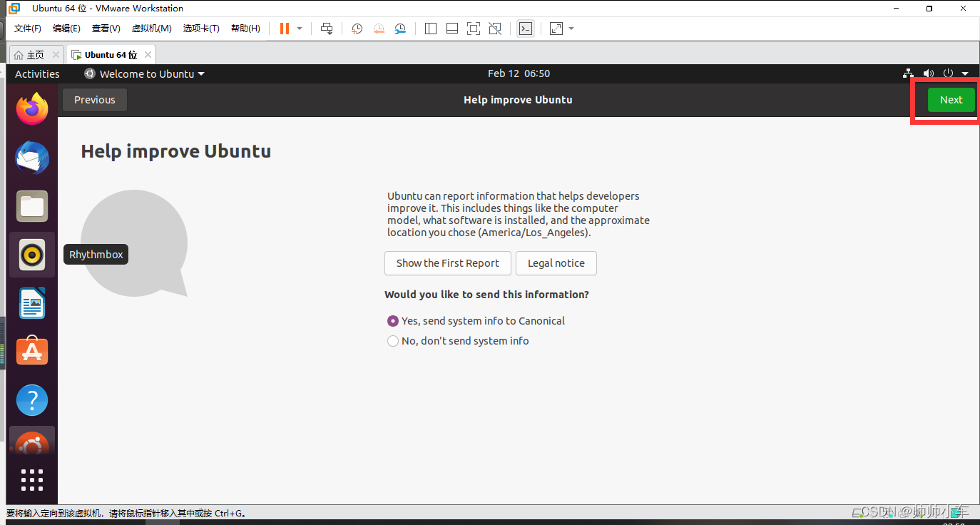This screenshot has width=980, height=525.
Task: Click the 'Would you like to send this information?' text
Action: coord(486,295)
